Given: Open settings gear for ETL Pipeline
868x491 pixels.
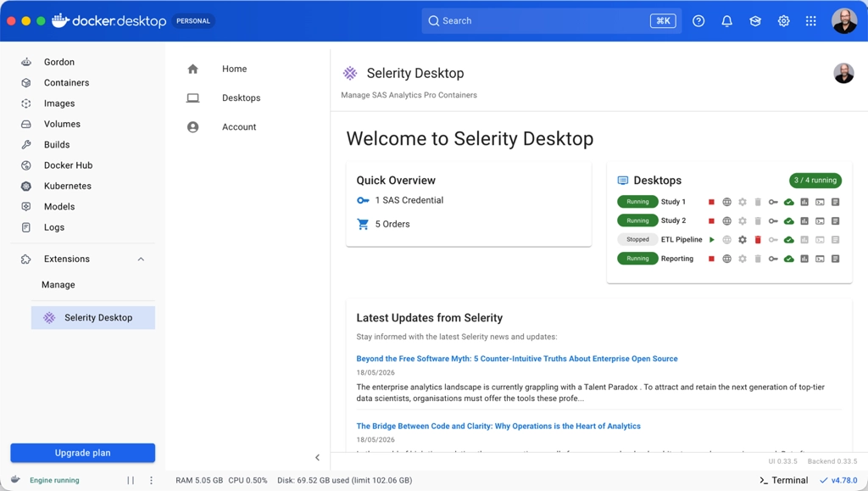Looking at the screenshot, I should pyautogui.click(x=743, y=240).
